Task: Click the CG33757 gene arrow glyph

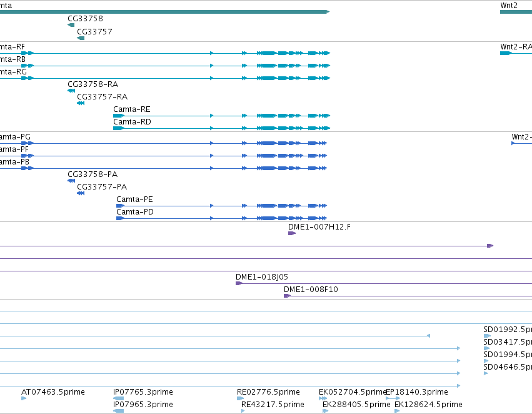Action: point(81,38)
